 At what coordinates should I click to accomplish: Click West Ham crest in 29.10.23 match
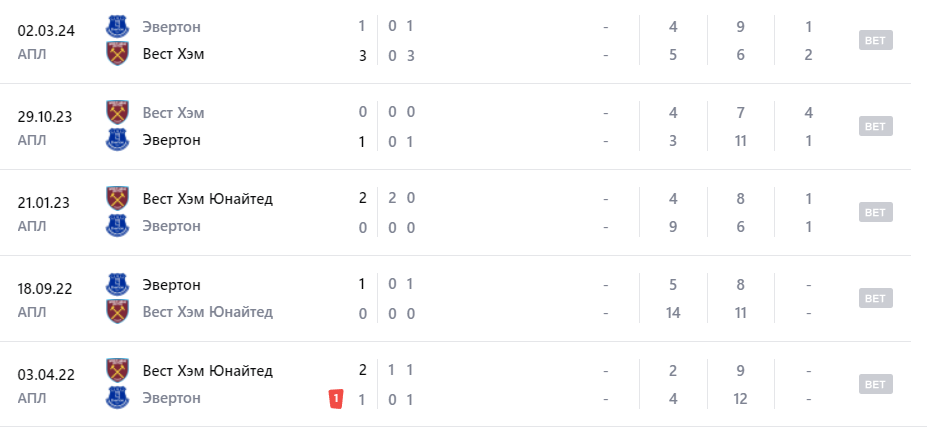(118, 112)
